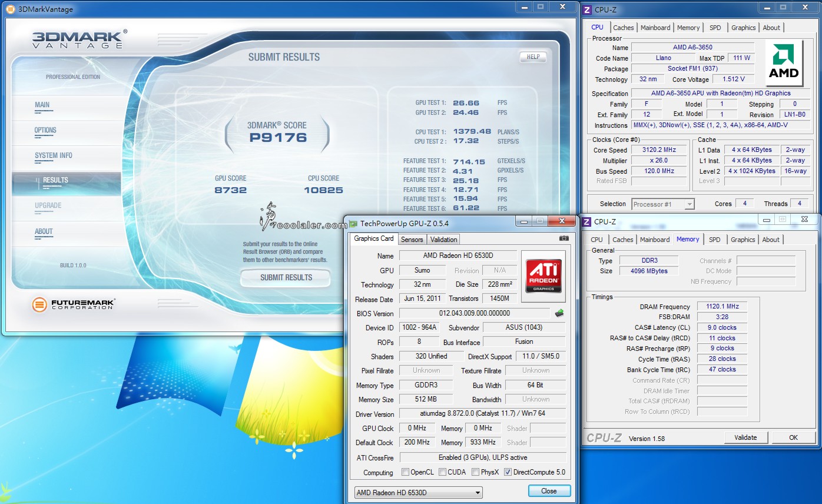Viewport: 822px width, 504px height.
Task: Click the Release Date Jun 15, 2011 field
Action: [x=422, y=299]
